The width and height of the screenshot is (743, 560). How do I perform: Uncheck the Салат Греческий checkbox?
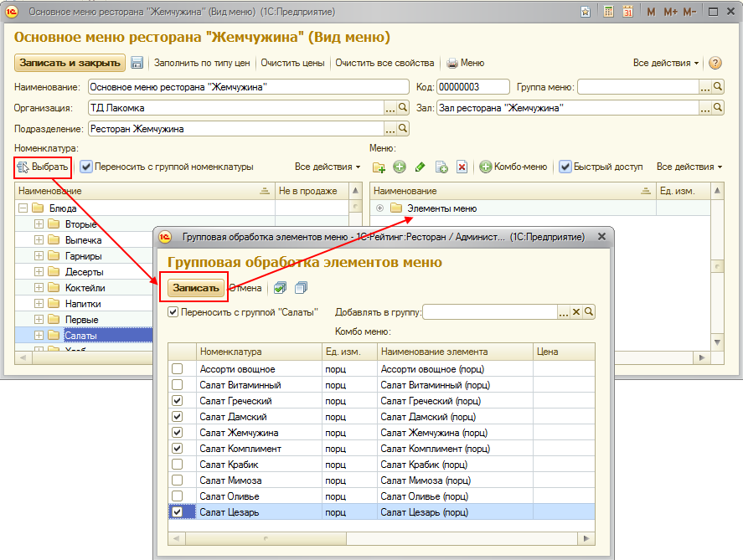pyautogui.click(x=177, y=401)
